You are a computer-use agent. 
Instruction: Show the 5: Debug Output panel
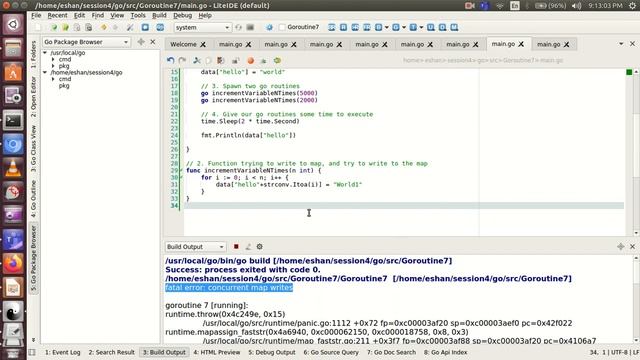[x=272, y=352]
